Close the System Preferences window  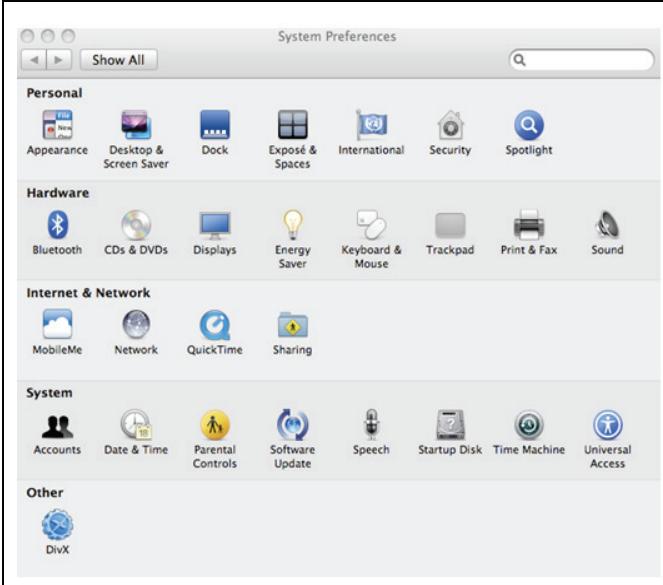coord(28,36)
